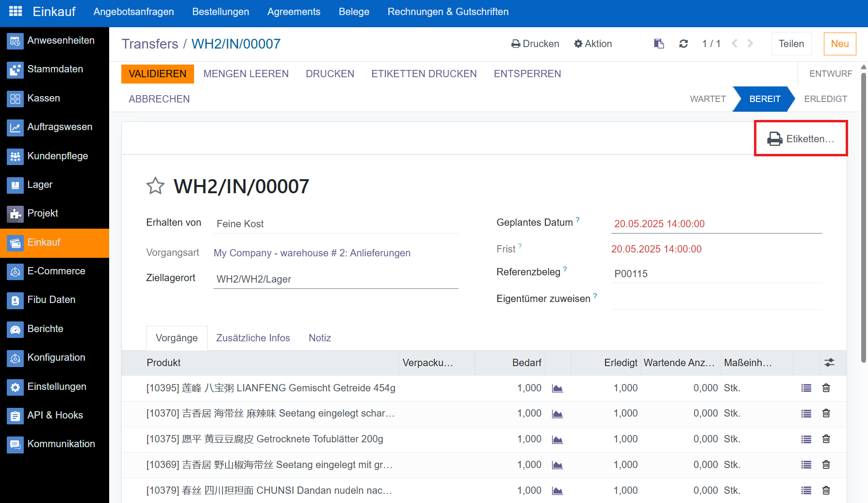
Task: Click the refresh record icon
Action: [683, 44]
